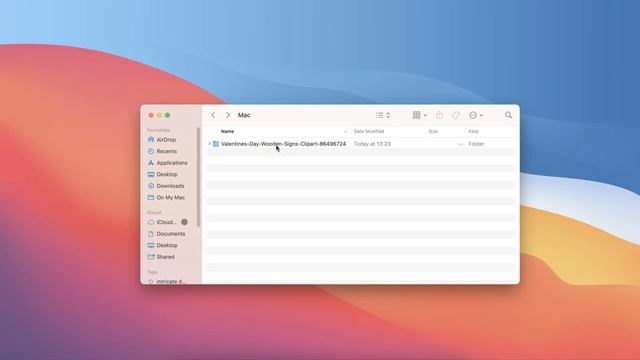Go forward with the forward arrow
Viewport: 640px width, 360px height.
(x=228, y=115)
